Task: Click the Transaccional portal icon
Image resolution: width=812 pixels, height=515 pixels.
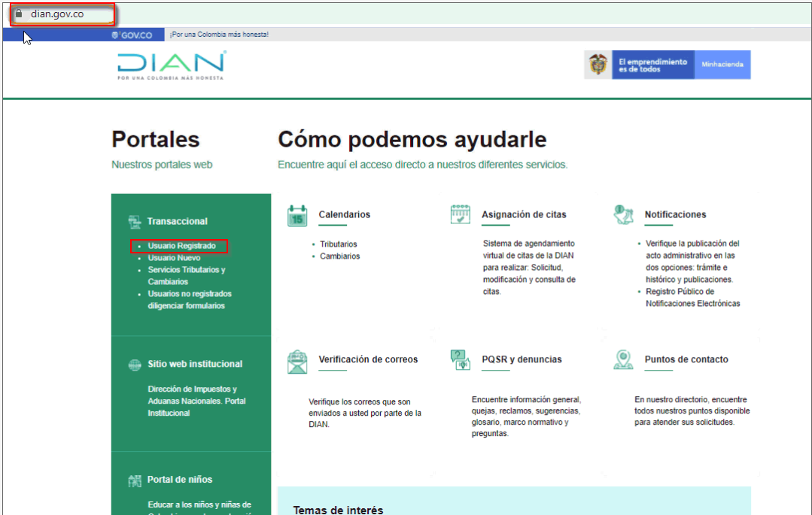Action: [x=135, y=221]
